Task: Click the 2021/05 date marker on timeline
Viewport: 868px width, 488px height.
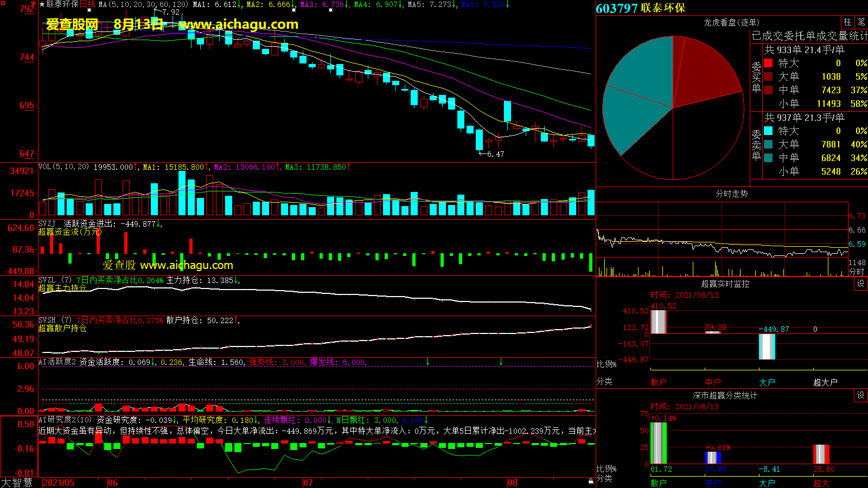Action: point(59,483)
